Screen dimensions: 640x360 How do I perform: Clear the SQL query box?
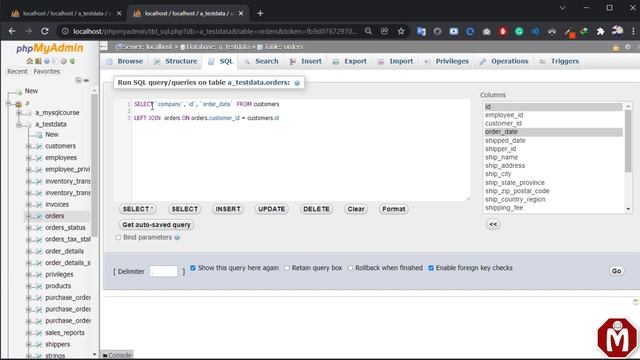pos(356,209)
